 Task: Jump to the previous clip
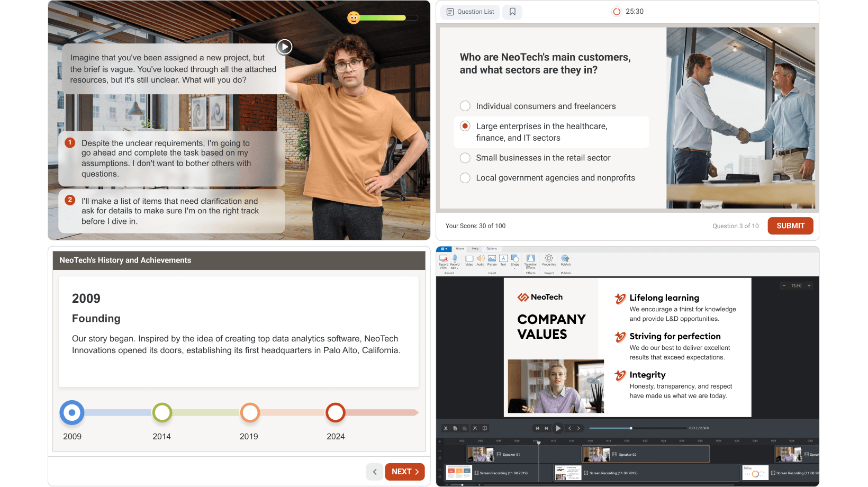click(537, 428)
